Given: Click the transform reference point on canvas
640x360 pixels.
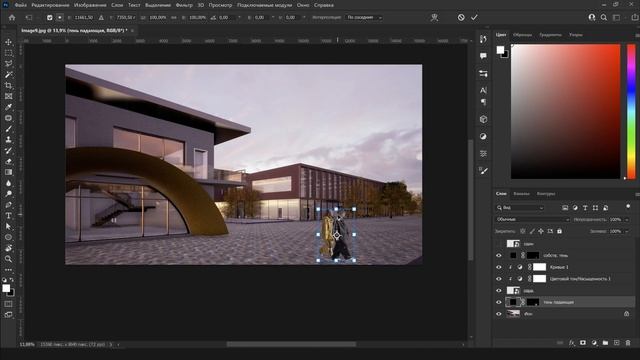Looking at the screenshot, I should tap(336, 235).
